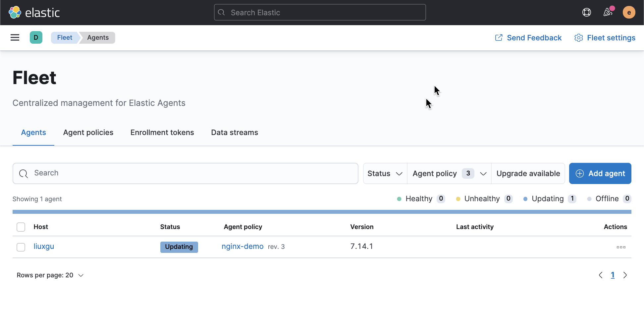644x329 pixels.
Task: Switch to the Data streams tab
Action: tap(235, 132)
